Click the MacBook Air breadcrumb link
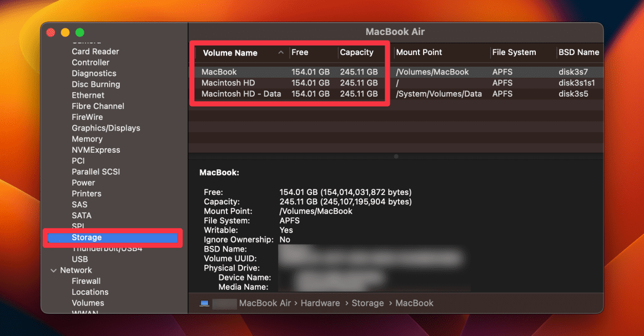644x336 pixels. [x=265, y=303]
